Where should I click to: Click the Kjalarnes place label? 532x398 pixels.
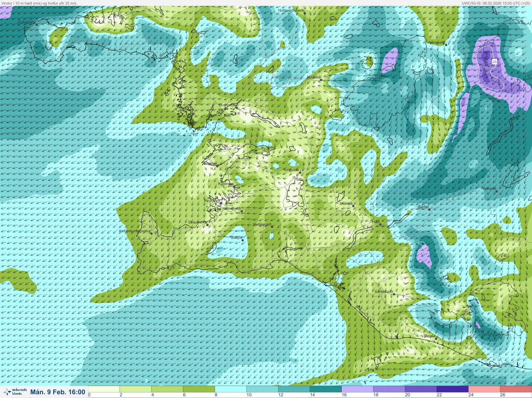tap(226, 183)
